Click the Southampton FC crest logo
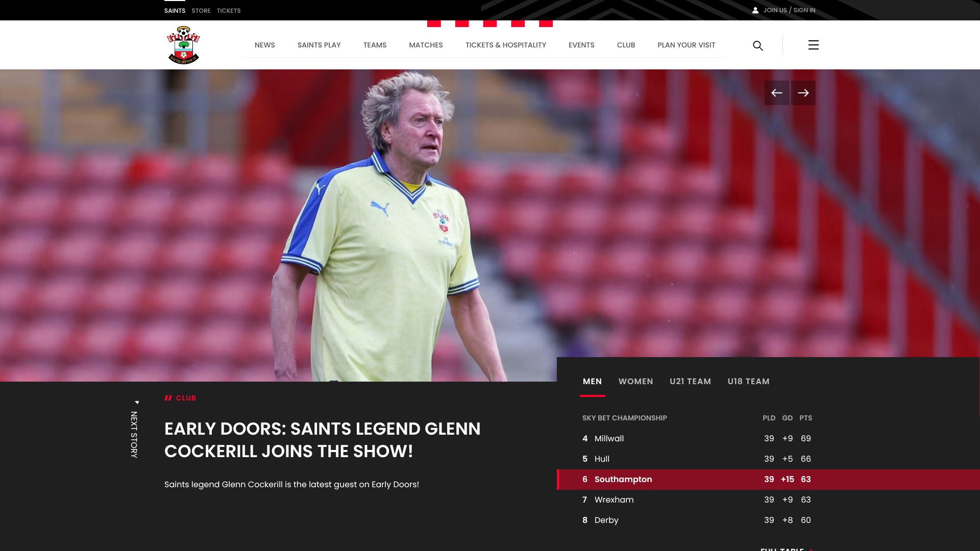The image size is (980, 551). pyautogui.click(x=184, y=45)
